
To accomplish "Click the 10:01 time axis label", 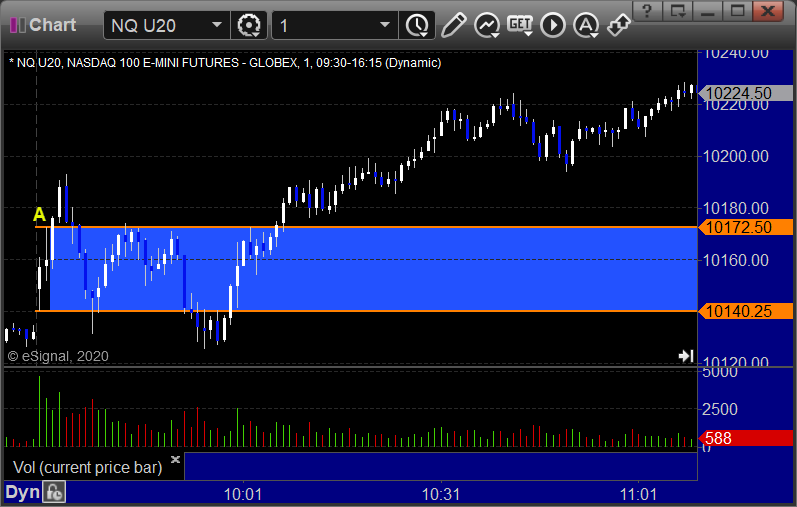I will pos(243,494).
